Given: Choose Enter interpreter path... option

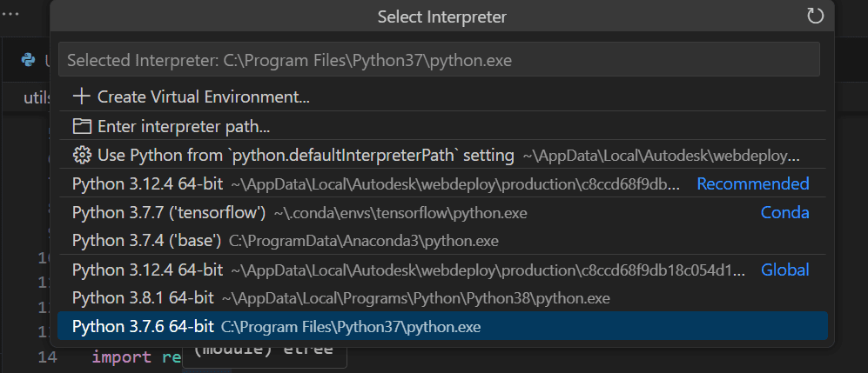Looking at the screenshot, I should coord(184,126).
